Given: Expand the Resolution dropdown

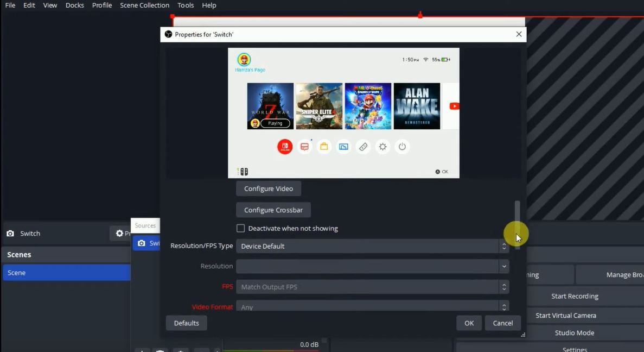Looking at the screenshot, I should pyautogui.click(x=373, y=266).
